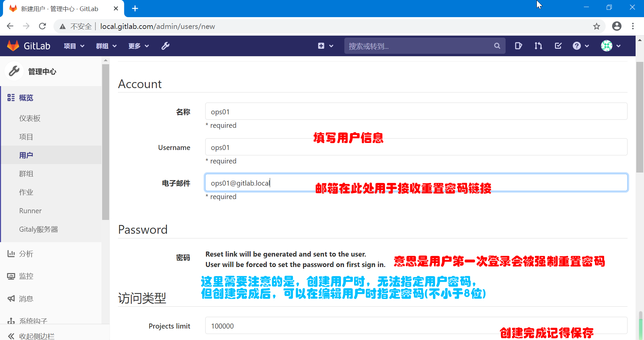This screenshot has width=644, height=340.
Task: Click the page vertical scrollbar
Action: [640, 118]
